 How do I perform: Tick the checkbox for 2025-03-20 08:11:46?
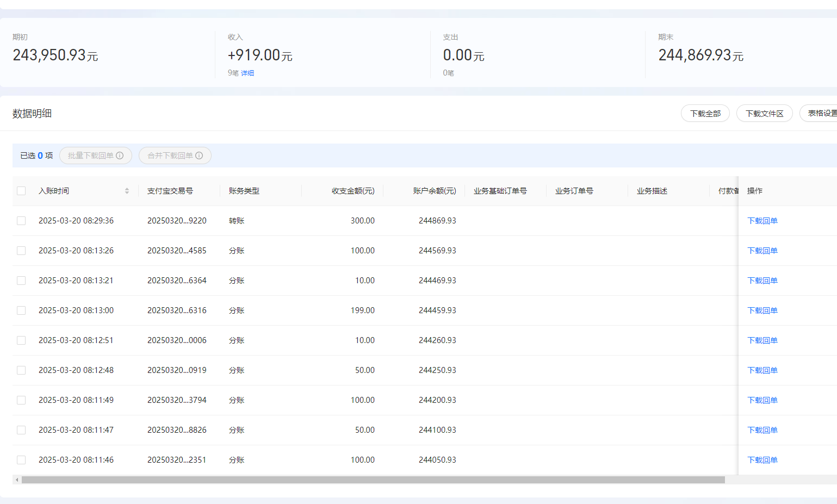(21, 460)
